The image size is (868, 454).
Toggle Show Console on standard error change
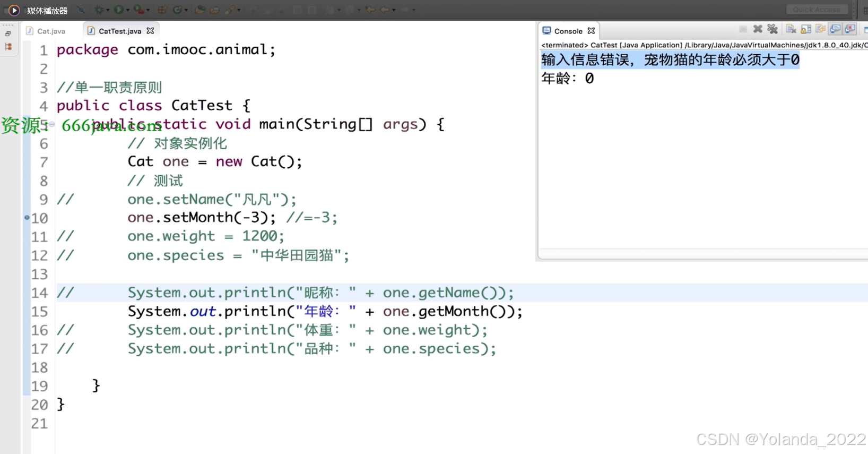pyautogui.click(x=850, y=29)
